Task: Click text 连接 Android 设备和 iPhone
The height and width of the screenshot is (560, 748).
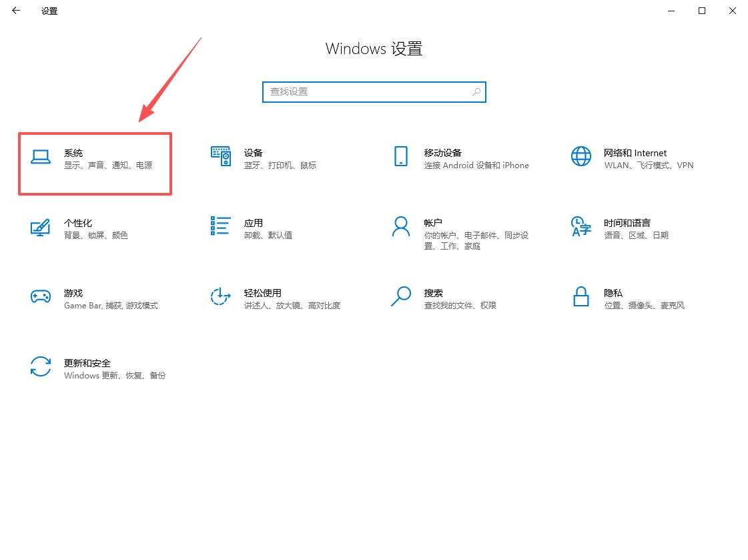Action: (x=476, y=166)
